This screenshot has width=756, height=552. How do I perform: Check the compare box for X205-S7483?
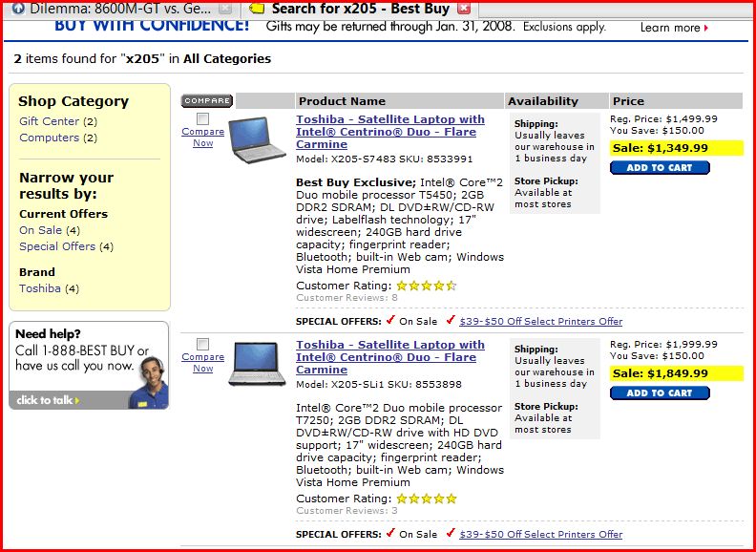pos(203,118)
